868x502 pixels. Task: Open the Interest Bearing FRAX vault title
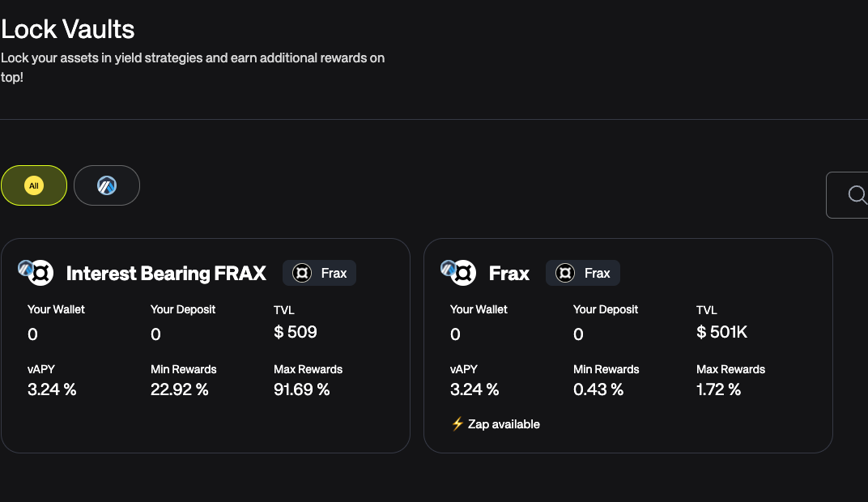pos(166,273)
